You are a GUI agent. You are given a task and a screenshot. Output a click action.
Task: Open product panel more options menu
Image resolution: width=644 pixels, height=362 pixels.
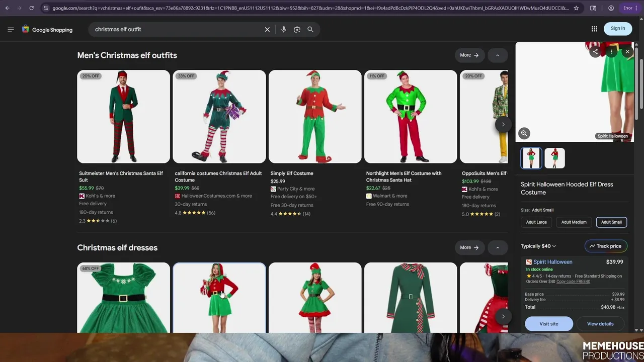tap(611, 52)
